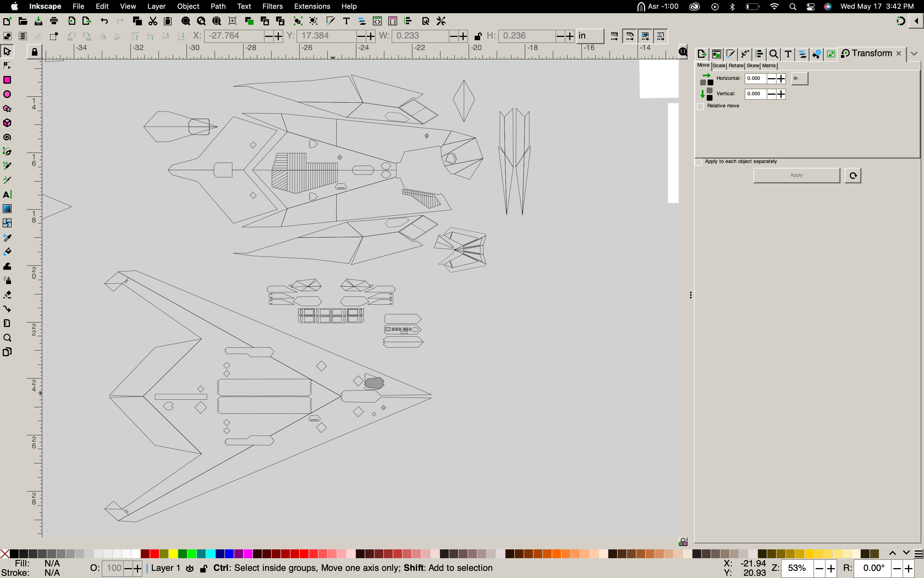
Task: Open Preferences wrench icon
Action: (x=441, y=21)
